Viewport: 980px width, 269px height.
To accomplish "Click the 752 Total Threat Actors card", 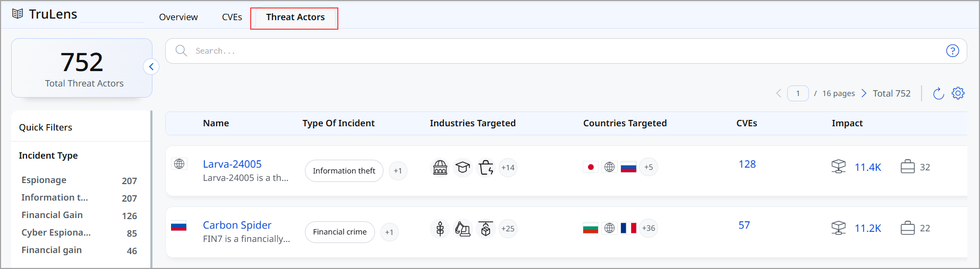I will click(82, 68).
